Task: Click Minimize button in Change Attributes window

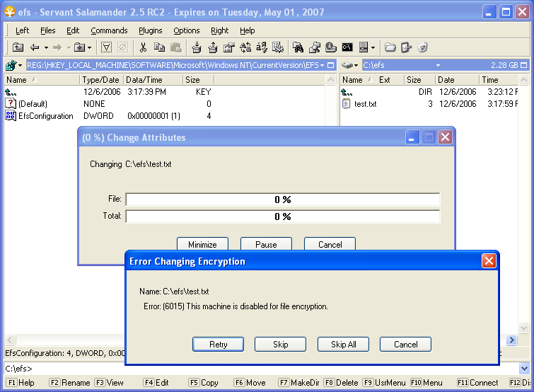Action: [202, 244]
